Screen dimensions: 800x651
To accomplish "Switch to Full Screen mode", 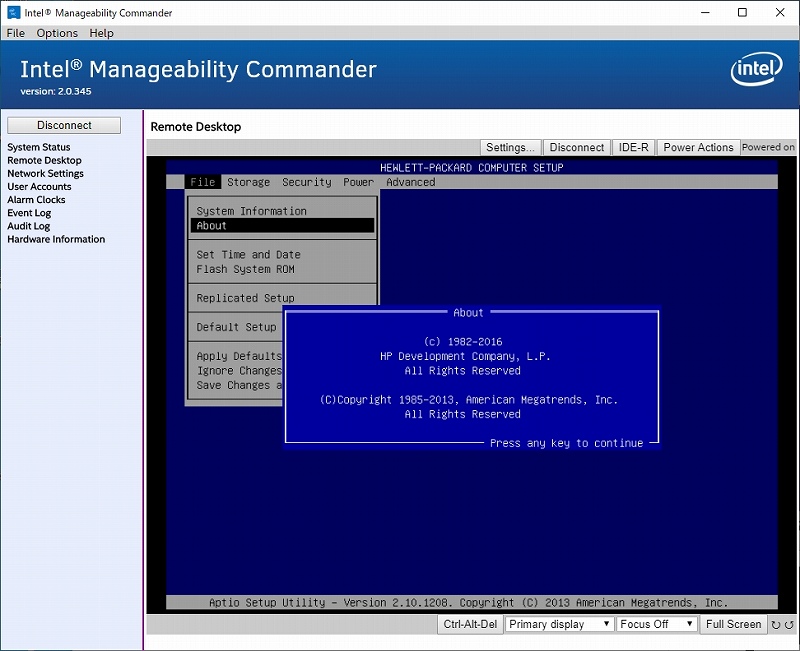I will click(x=733, y=624).
